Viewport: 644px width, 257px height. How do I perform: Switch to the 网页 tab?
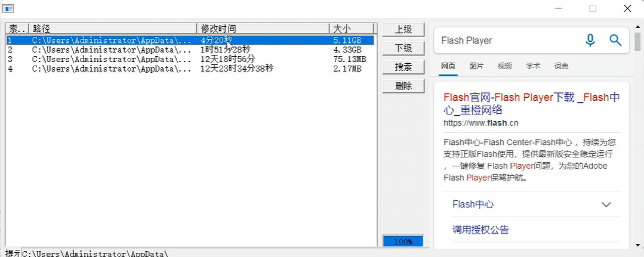(x=448, y=66)
